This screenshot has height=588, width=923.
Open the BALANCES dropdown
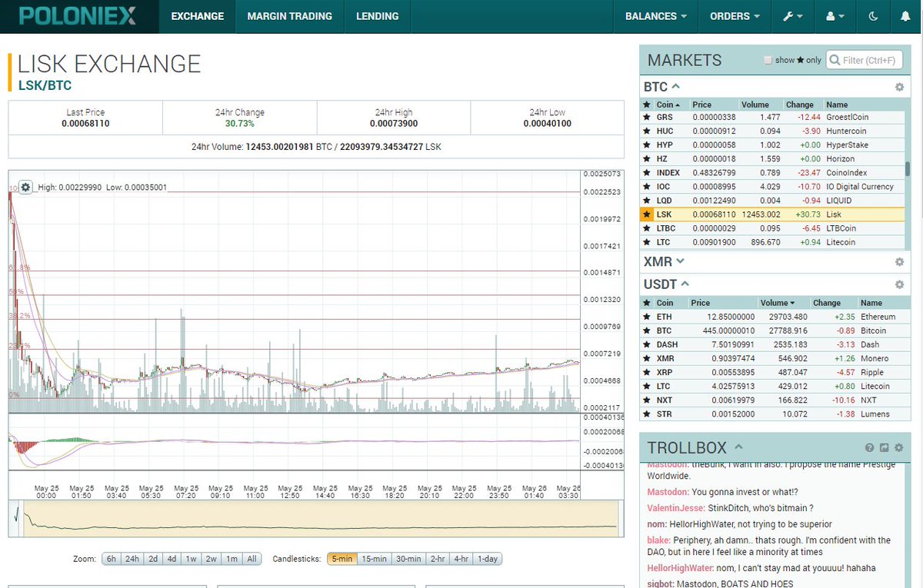tap(655, 15)
